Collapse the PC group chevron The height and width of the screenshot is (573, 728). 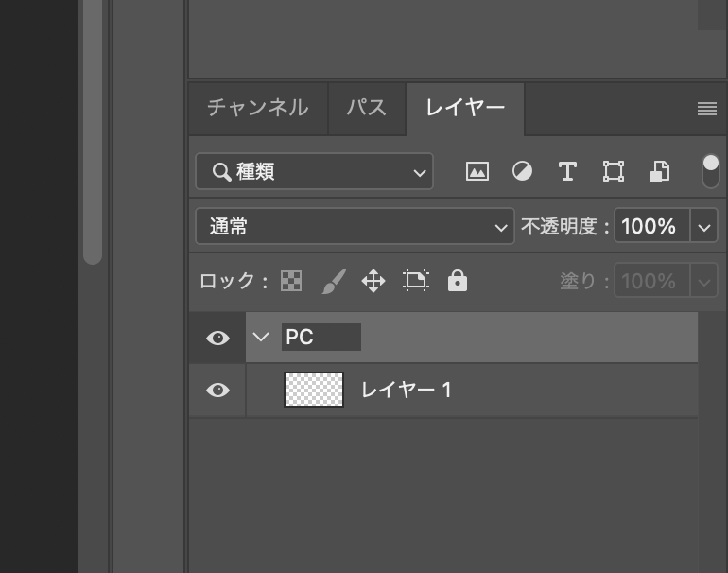point(262,338)
